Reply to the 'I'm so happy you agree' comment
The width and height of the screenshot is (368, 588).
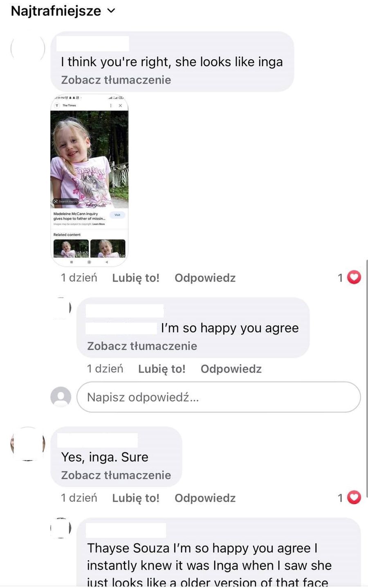(231, 369)
